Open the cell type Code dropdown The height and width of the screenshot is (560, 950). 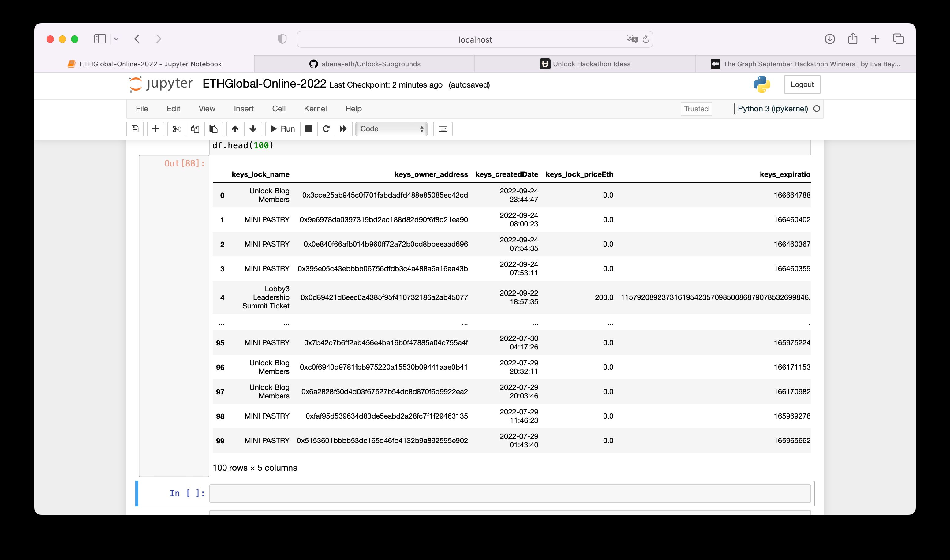[391, 129]
